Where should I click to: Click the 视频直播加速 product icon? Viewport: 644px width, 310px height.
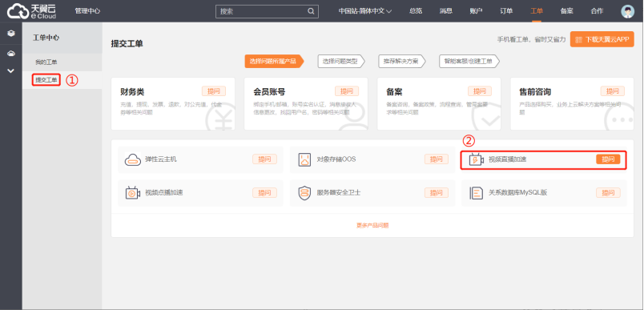(x=476, y=159)
